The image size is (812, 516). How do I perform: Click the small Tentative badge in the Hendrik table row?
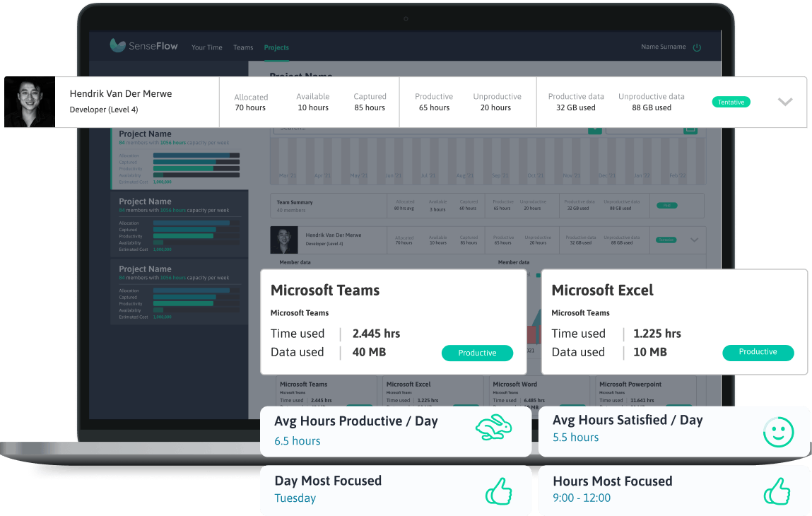(x=666, y=240)
